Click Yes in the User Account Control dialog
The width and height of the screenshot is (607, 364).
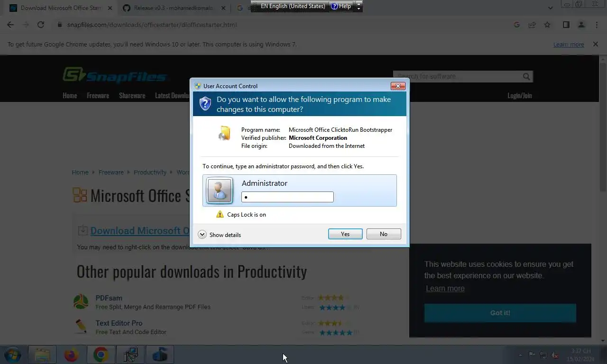(x=345, y=234)
